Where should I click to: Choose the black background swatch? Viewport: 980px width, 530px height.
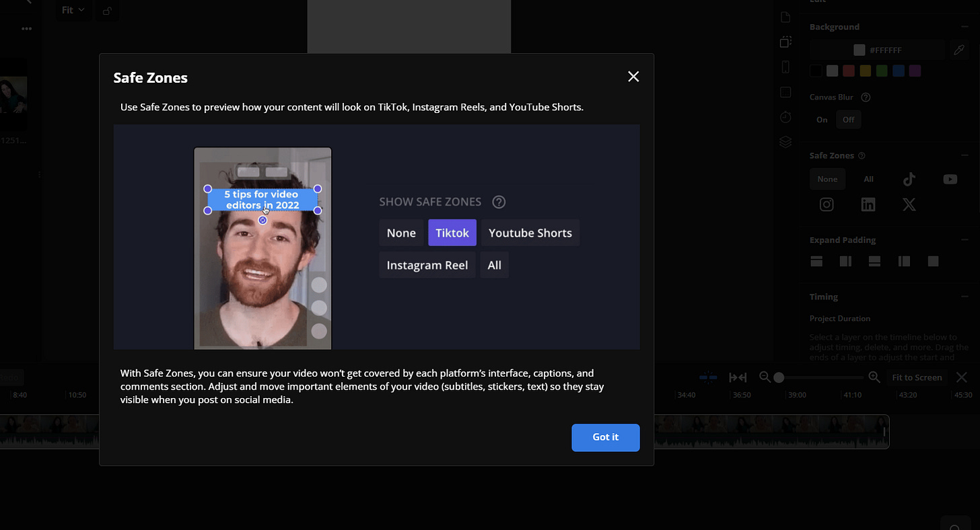click(816, 71)
